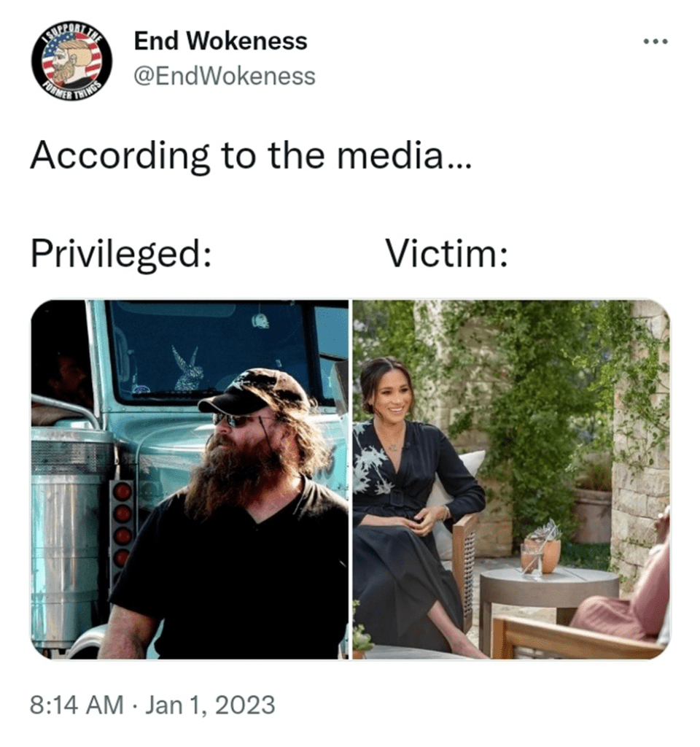The height and width of the screenshot is (747, 700).
Task: Open the right photo of garden interview
Action: tap(511, 479)
